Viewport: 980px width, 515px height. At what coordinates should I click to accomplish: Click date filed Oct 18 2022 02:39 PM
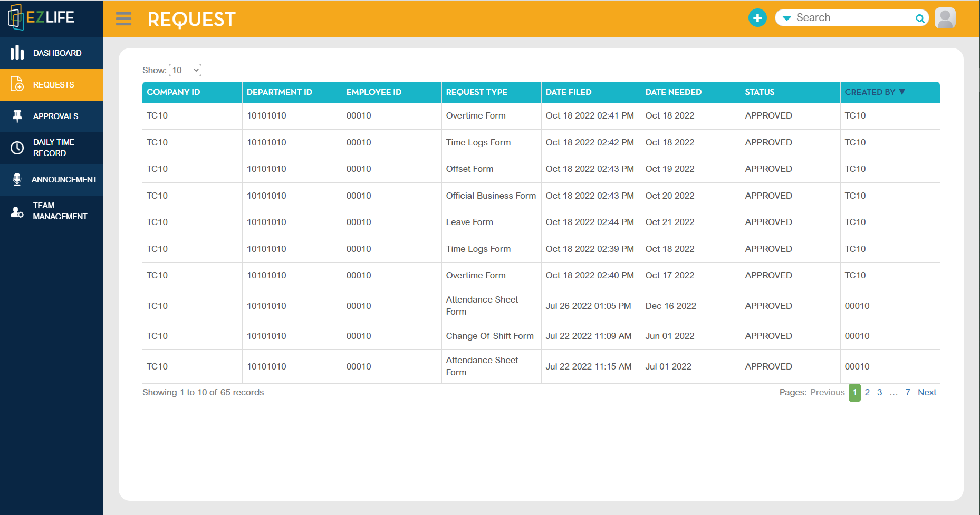[x=590, y=249]
